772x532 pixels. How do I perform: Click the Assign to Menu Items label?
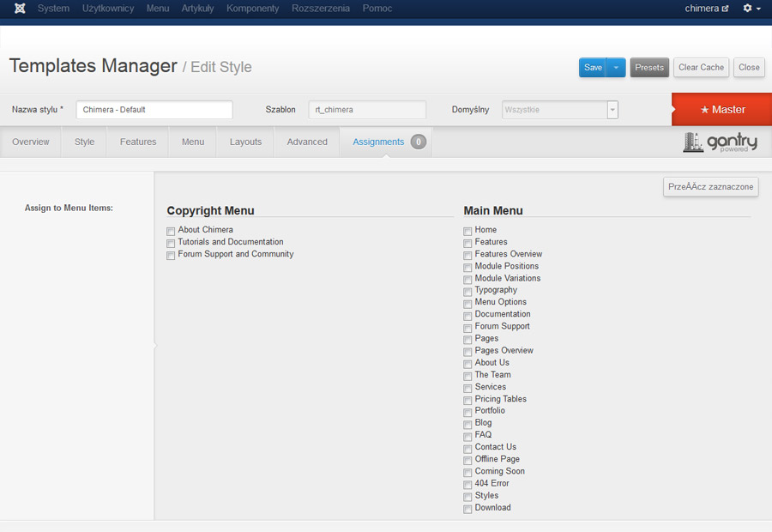pyautogui.click(x=69, y=208)
